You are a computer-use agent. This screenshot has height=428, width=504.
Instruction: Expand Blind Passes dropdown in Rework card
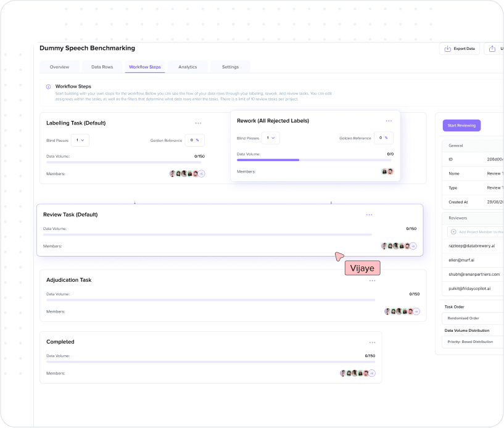pyautogui.click(x=271, y=138)
